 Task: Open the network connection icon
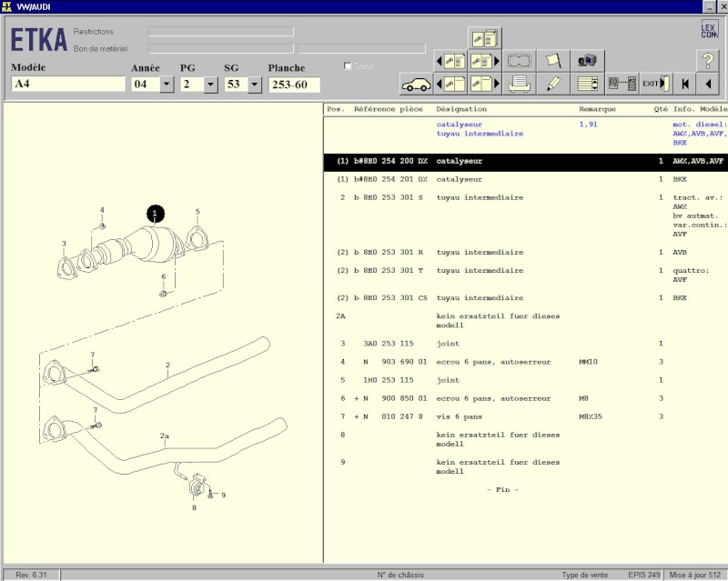tap(622, 84)
